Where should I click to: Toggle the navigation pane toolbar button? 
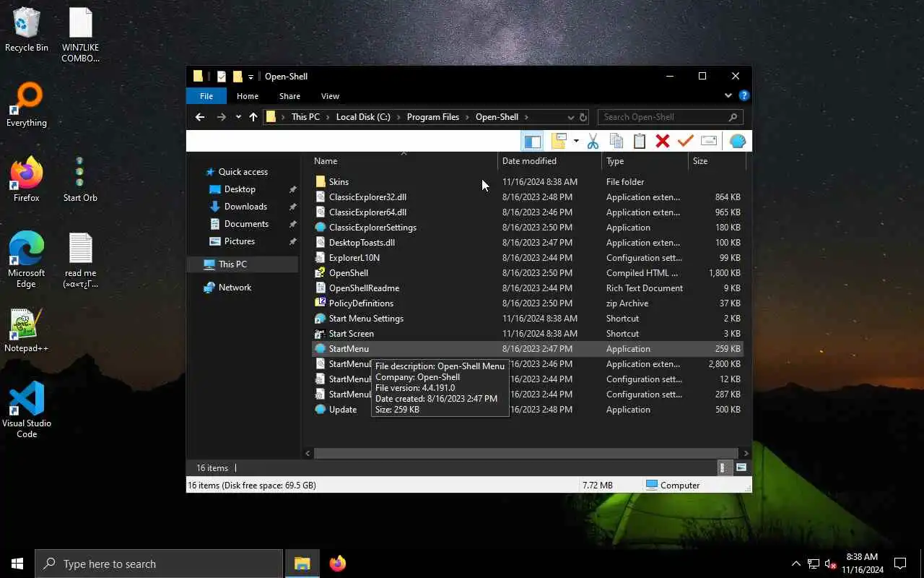pos(532,142)
